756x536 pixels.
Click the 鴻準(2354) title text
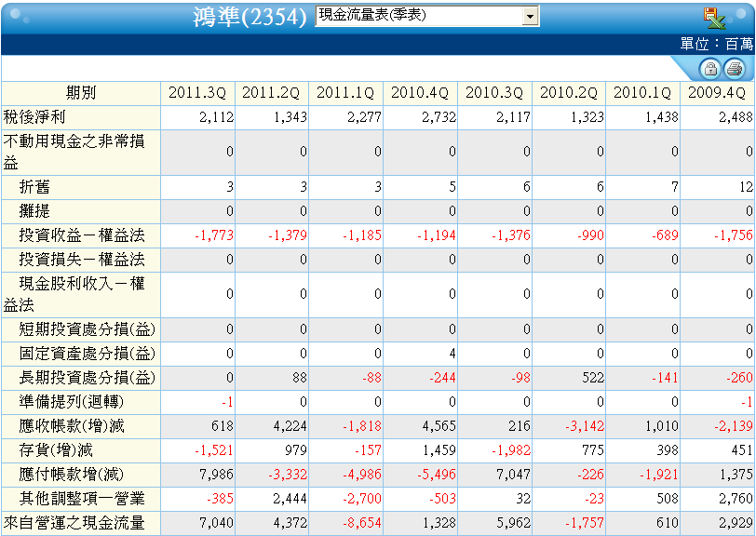250,18
